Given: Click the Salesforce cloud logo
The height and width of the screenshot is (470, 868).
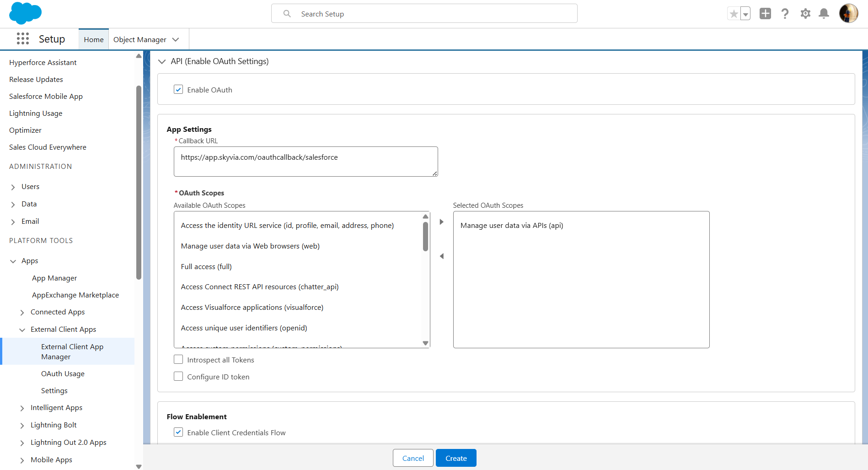Looking at the screenshot, I should click(25, 13).
